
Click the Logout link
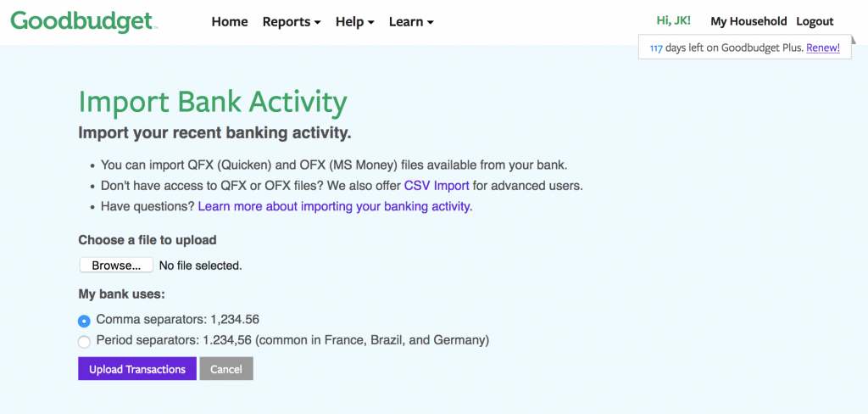tap(815, 21)
